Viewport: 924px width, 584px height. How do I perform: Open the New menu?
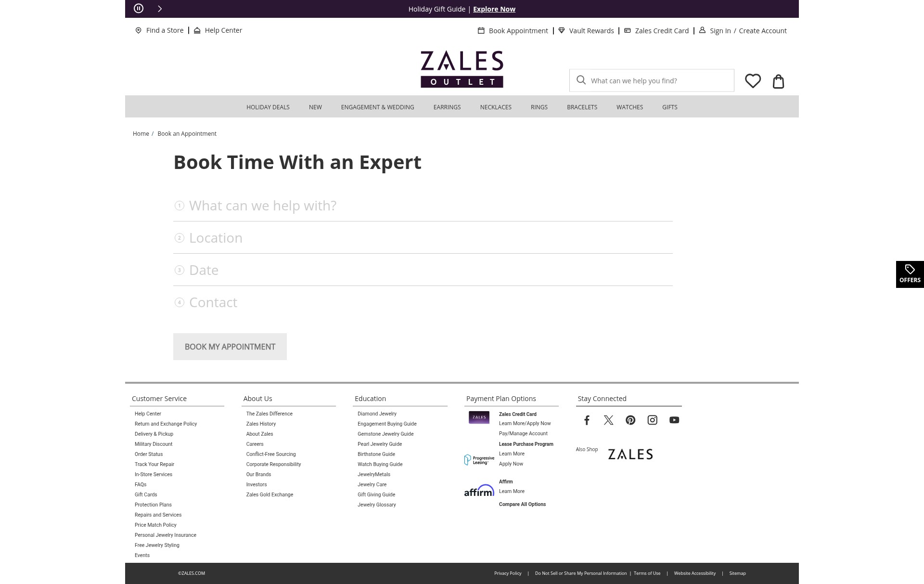(315, 107)
